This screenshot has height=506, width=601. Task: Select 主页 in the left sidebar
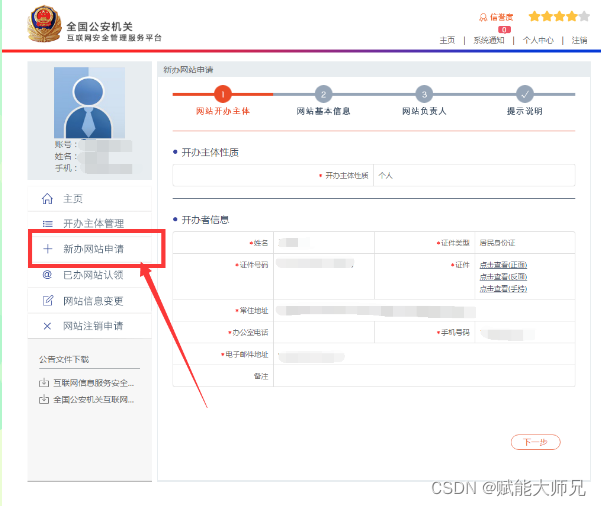pos(90,199)
